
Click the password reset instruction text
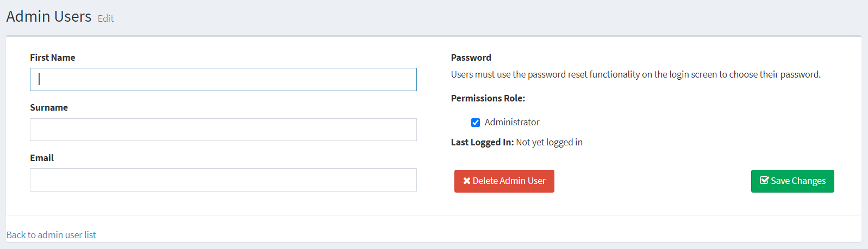[635, 74]
